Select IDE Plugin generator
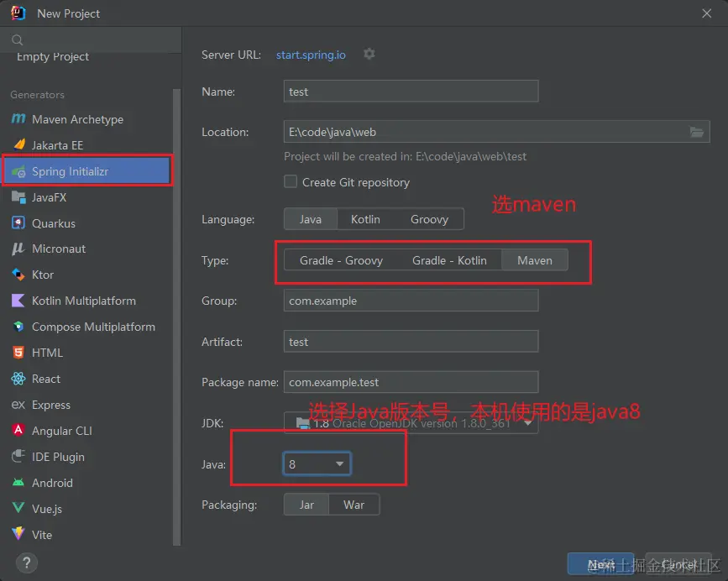Screen dimensions: 728x581 87,457
